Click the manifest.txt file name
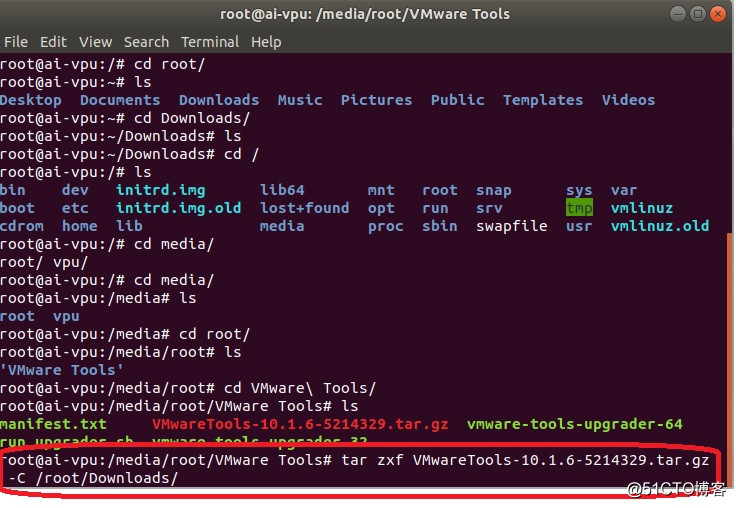The image size is (736, 508). (x=53, y=424)
